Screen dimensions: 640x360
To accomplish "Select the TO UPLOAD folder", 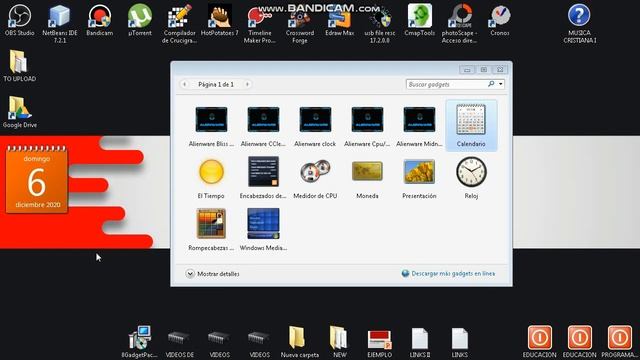I will [19, 66].
